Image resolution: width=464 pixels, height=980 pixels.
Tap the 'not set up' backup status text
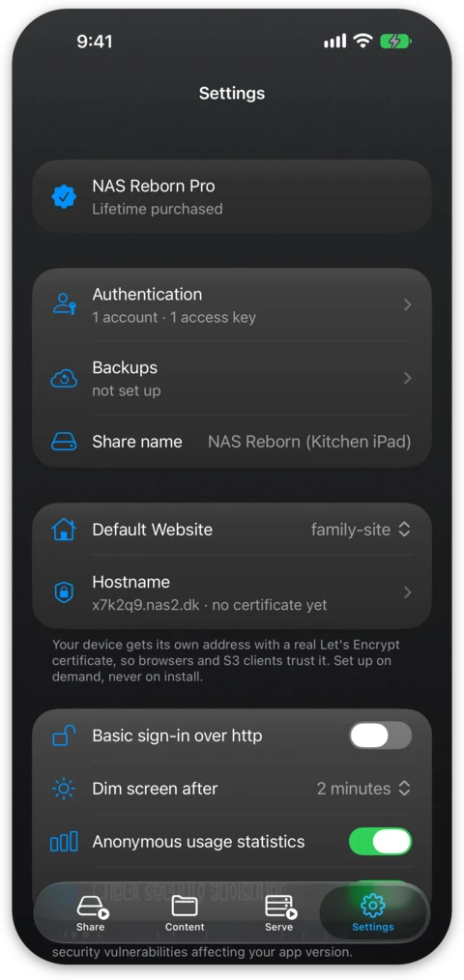tap(127, 391)
